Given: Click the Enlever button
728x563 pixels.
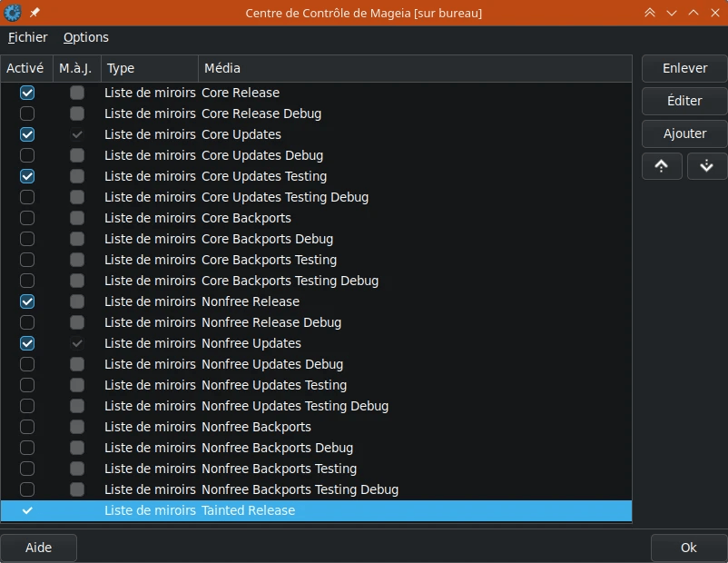Looking at the screenshot, I should click(x=684, y=68).
